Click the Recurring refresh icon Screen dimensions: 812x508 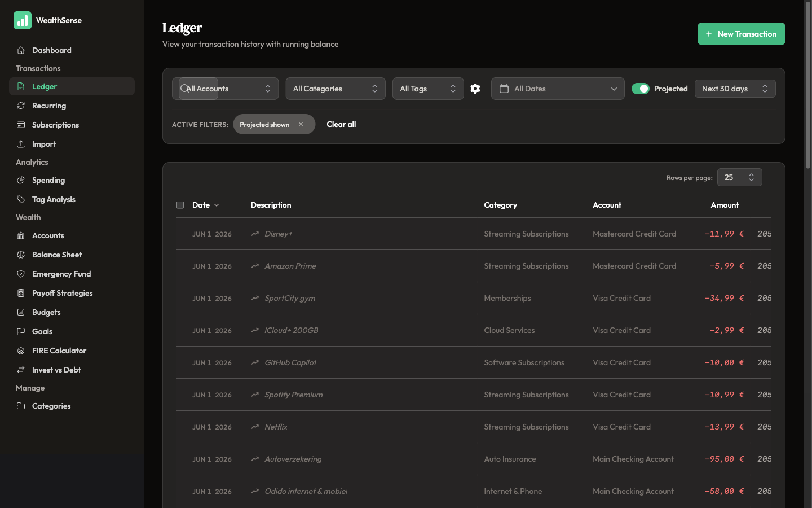tap(21, 106)
